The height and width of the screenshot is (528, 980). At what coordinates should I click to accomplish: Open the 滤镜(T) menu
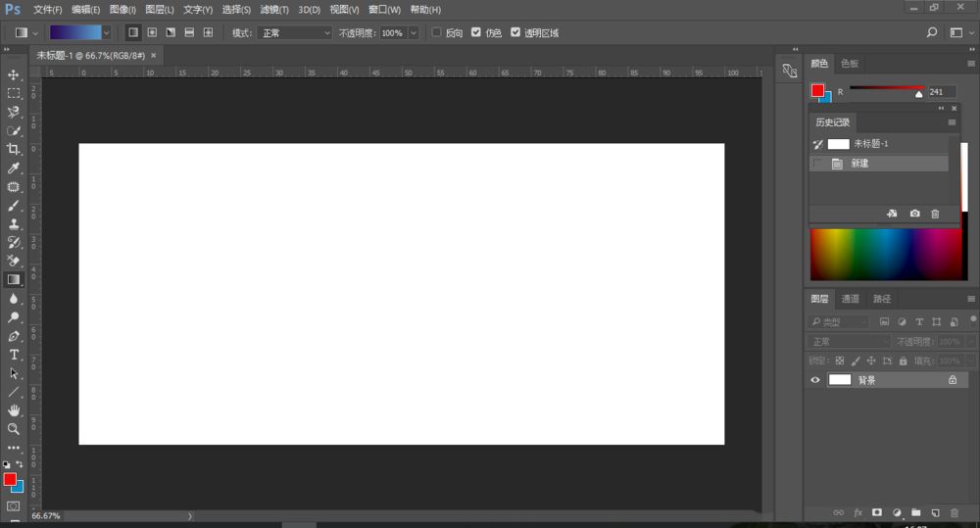pos(275,9)
